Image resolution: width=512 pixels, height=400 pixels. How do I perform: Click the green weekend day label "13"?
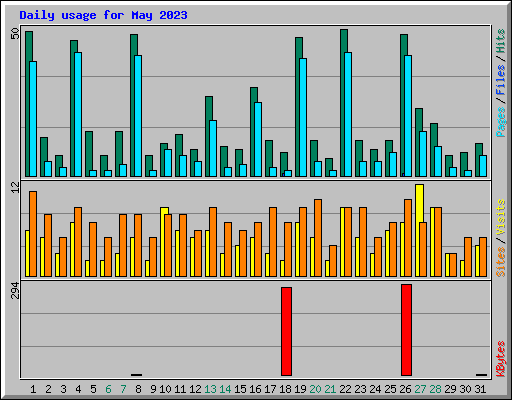pos(210,389)
